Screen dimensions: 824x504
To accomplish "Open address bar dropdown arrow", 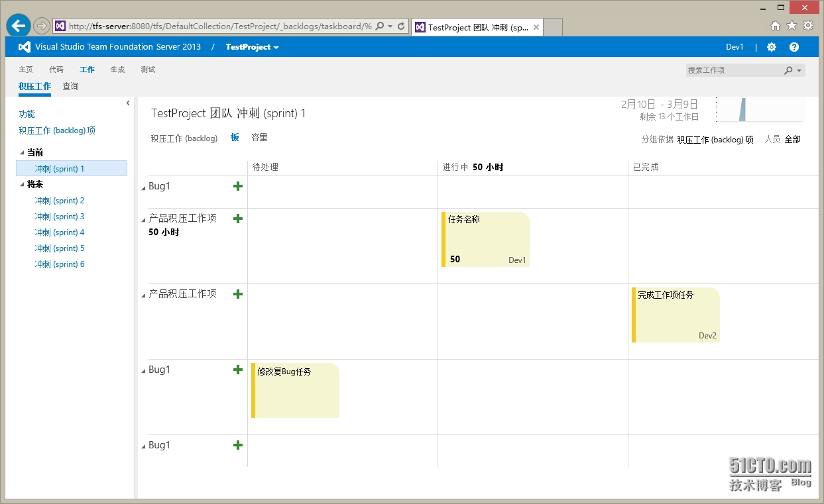I will 390,26.
